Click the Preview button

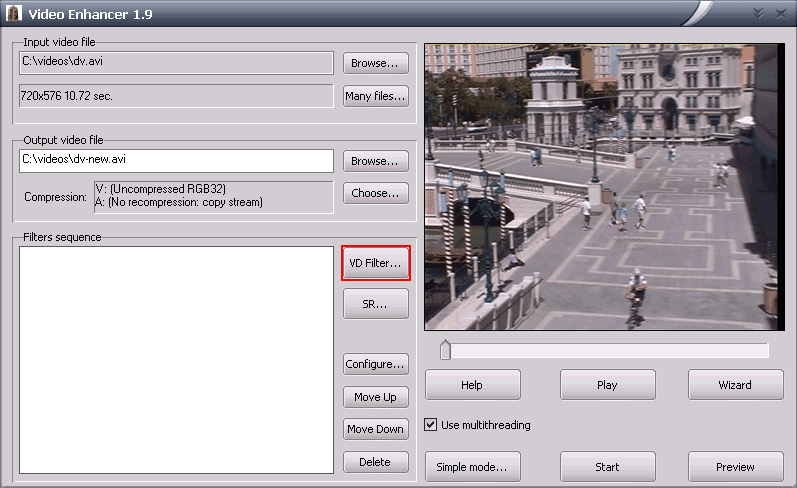[x=735, y=467]
